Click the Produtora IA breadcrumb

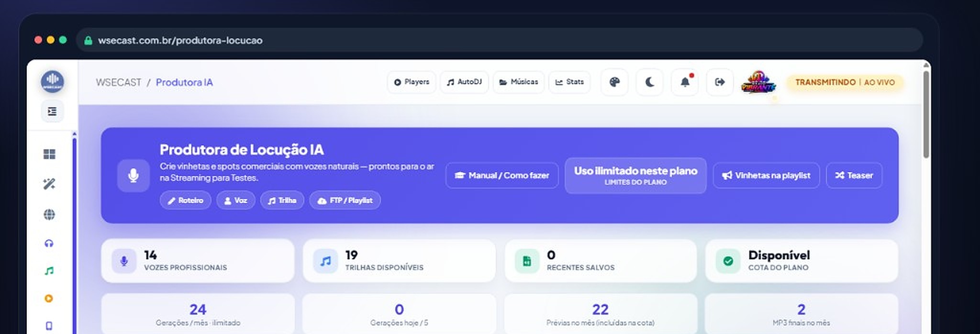[184, 82]
